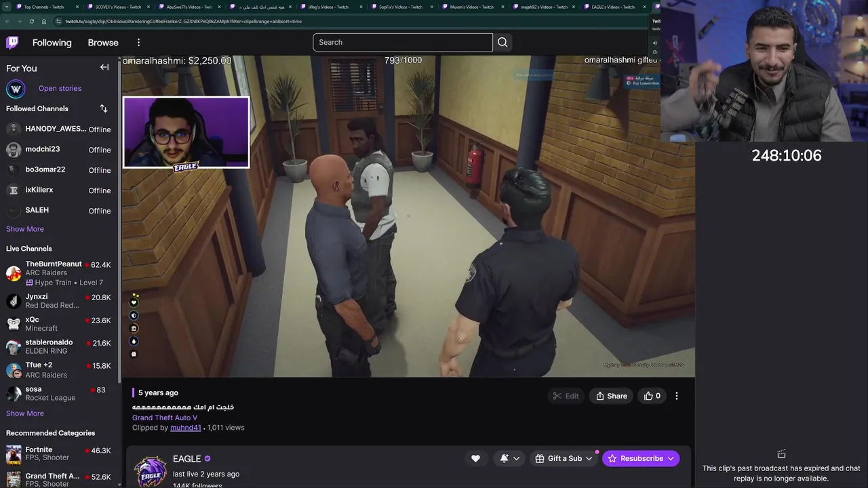868x488 pixels.
Task: Open stories avatar in the sidebar
Action: (x=16, y=89)
